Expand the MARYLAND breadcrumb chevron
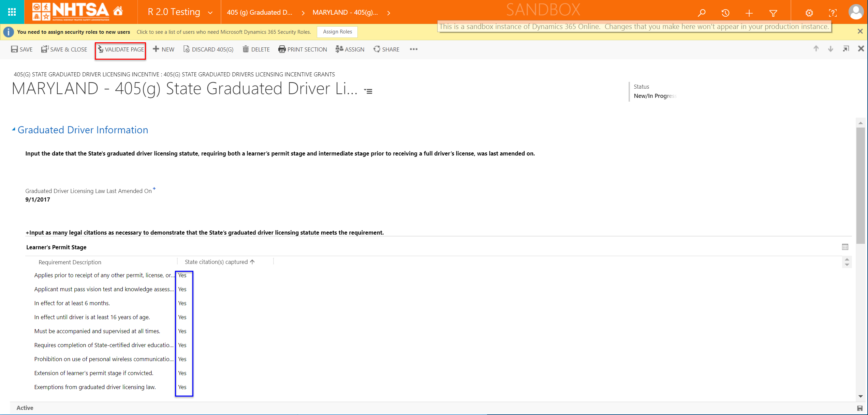 click(x=388, y=13)
